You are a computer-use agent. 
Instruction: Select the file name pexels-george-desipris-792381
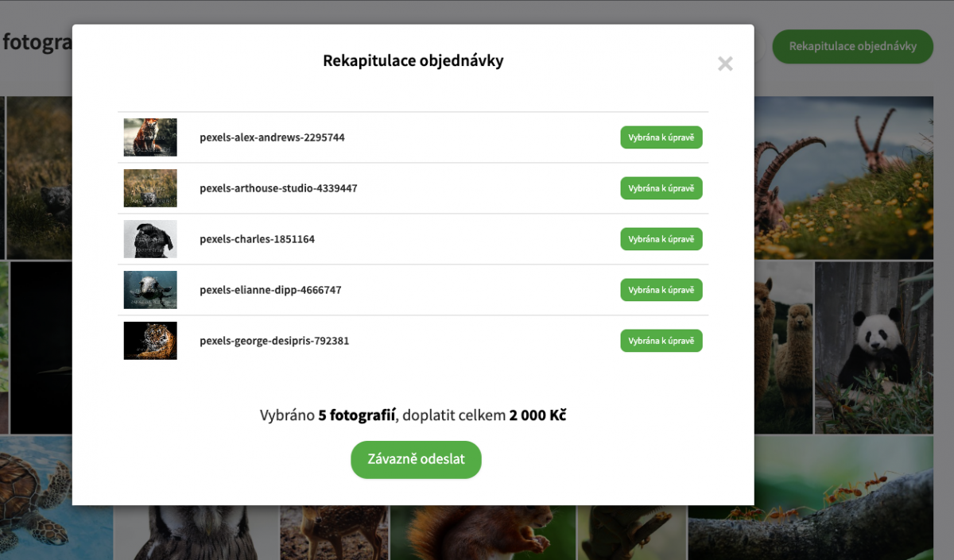(x=274, y=341)
